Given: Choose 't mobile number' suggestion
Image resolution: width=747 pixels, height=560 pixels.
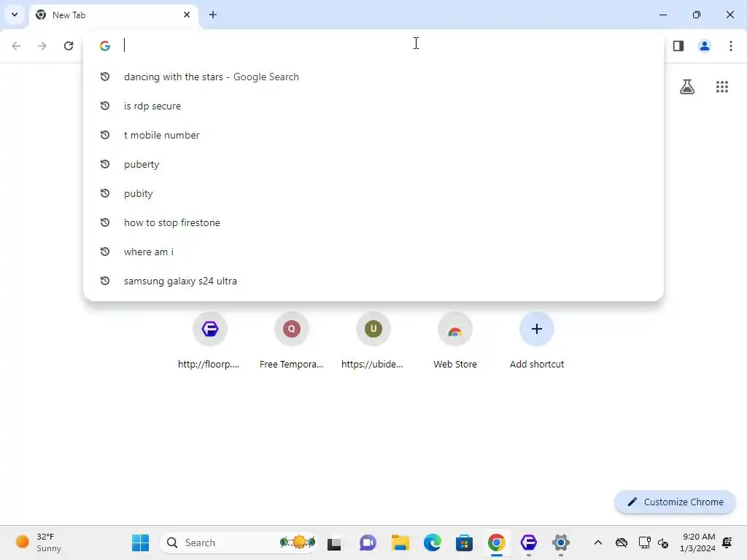Looking at the screenshot, I should 373,135.
